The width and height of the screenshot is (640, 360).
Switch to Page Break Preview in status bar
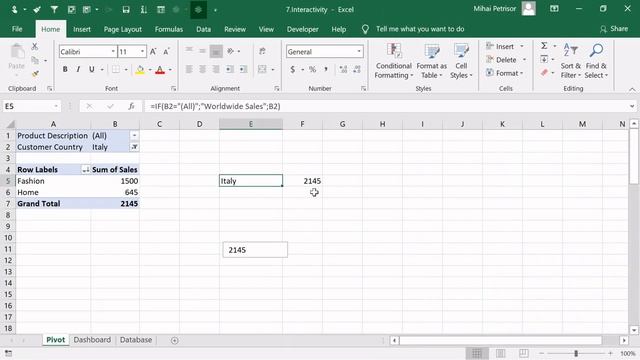click(524, 353)
